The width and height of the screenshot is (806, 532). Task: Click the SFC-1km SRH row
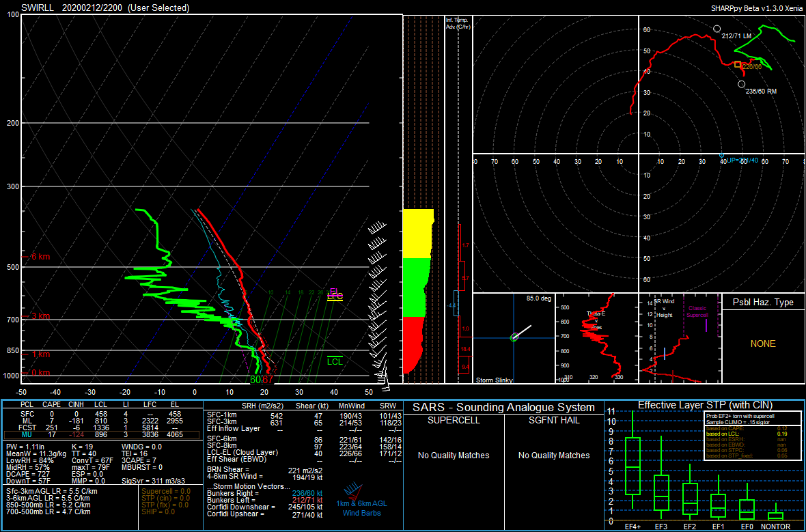305,415
